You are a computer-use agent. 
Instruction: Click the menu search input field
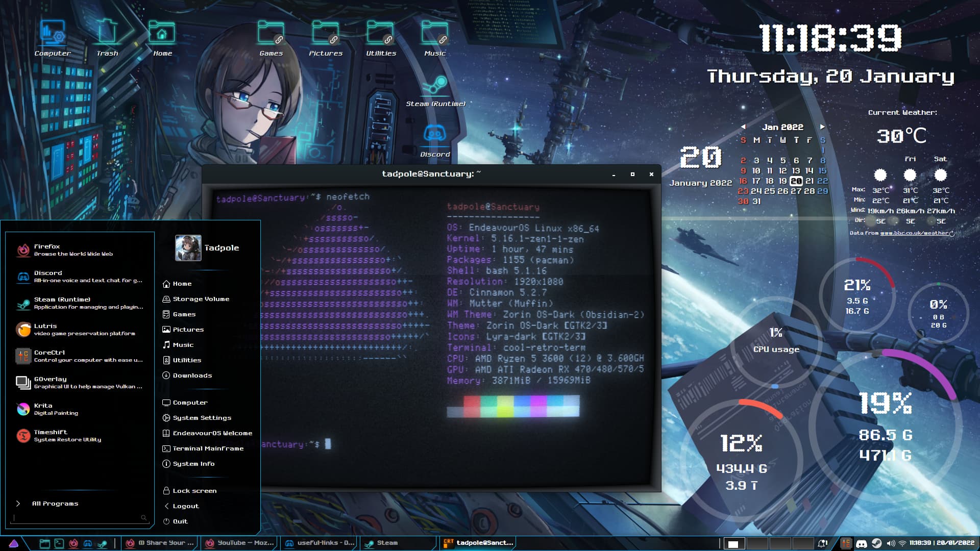(80, 518)
